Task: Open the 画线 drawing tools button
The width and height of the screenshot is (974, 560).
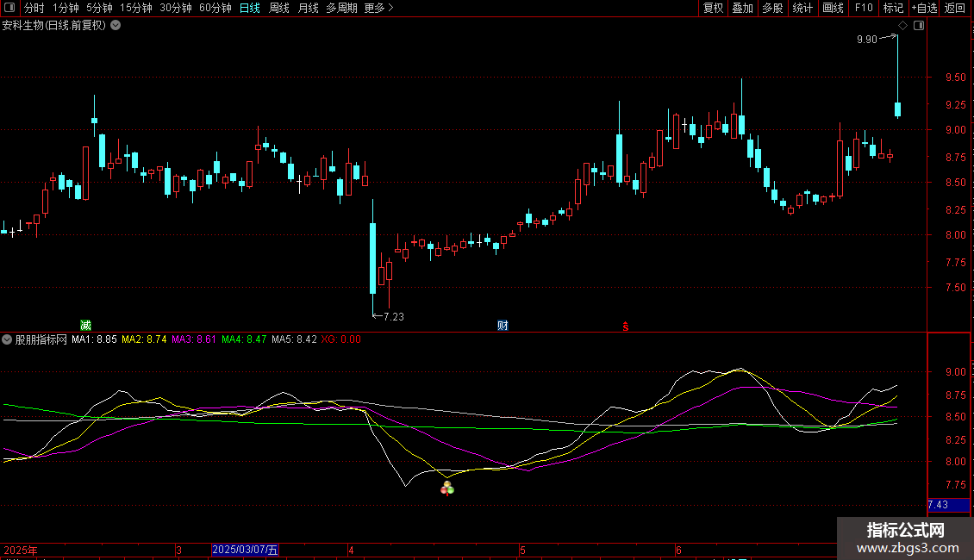Action: [x=833, y=8]
